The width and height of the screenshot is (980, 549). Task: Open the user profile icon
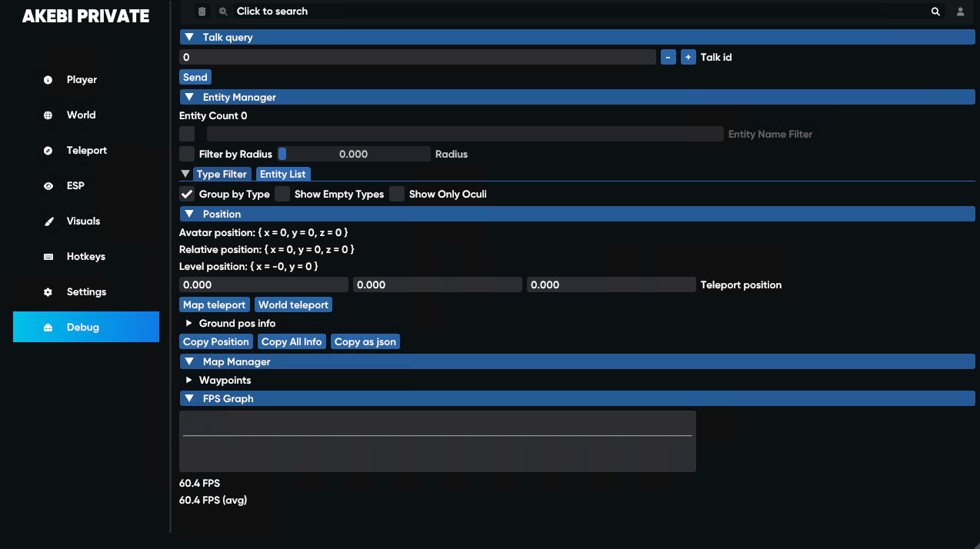tap(961, 12)
